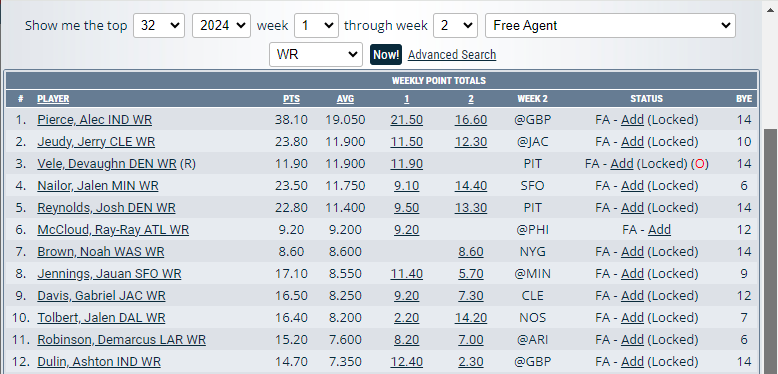The image size is (778, 374).
Task: Open Pierce, Alec IND WR player page
Action: click(x=95, y=120)
